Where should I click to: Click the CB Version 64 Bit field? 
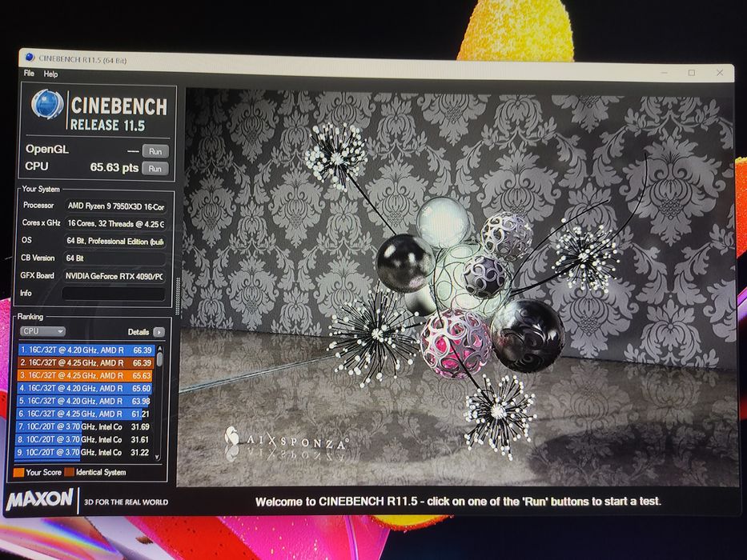[114, 258]
